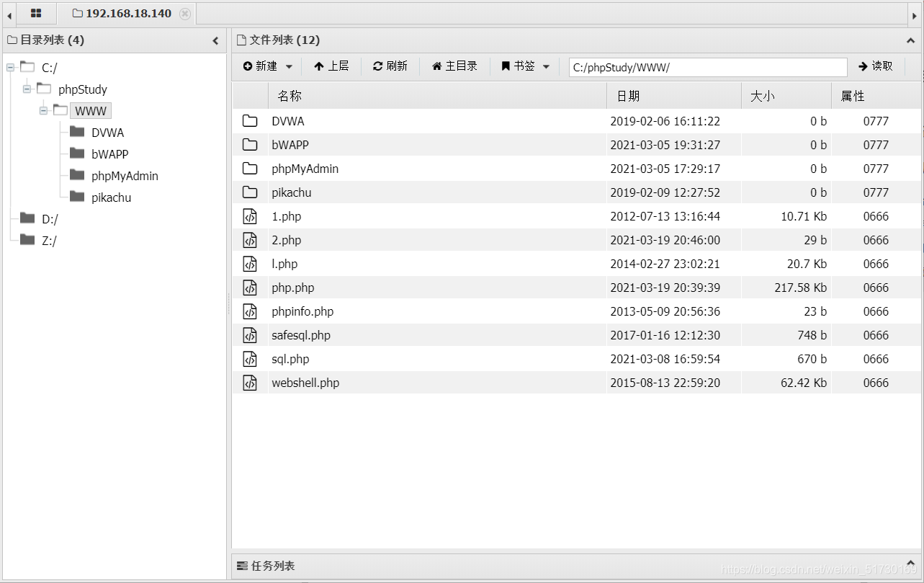Select the 1.php file name
The height and width of the screenshot is (583, 924).
click(x=287, y=216)
